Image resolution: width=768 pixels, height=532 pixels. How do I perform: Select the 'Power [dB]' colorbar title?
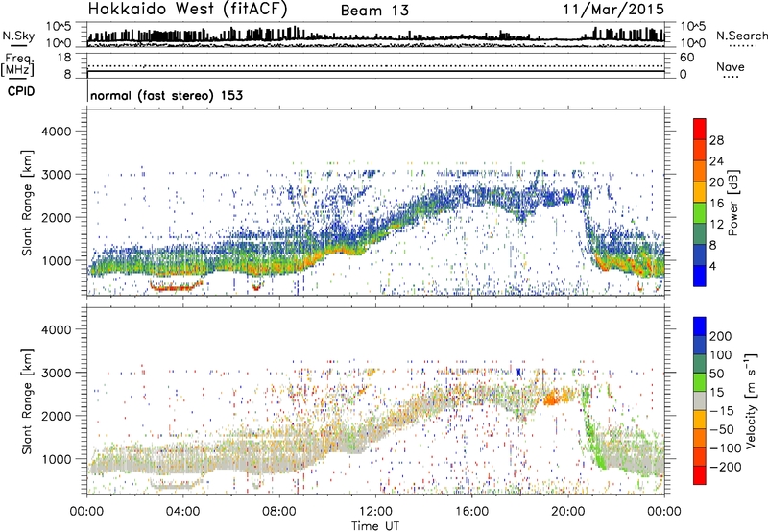click(732, 203)
